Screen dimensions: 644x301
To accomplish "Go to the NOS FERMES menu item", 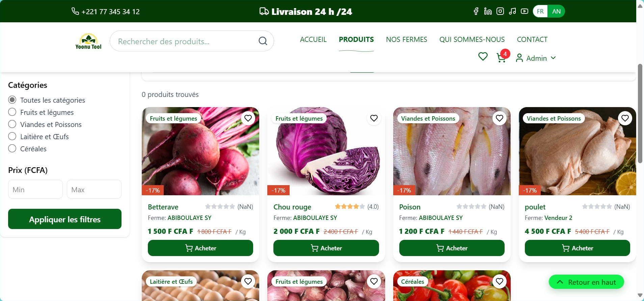I will (x=406, y=40).
